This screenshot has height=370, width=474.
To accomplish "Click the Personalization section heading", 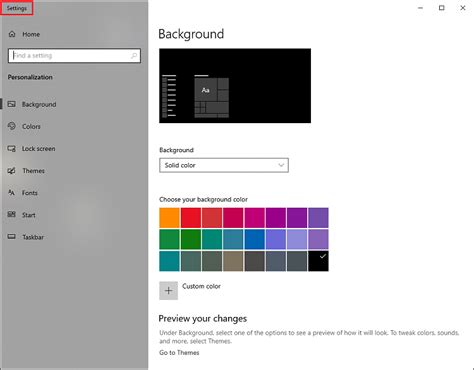I will click(x=30, y=77).
